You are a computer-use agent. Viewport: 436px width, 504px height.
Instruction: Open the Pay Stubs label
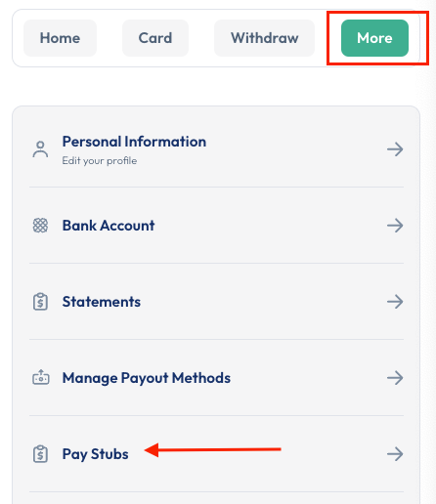point(95,454)
